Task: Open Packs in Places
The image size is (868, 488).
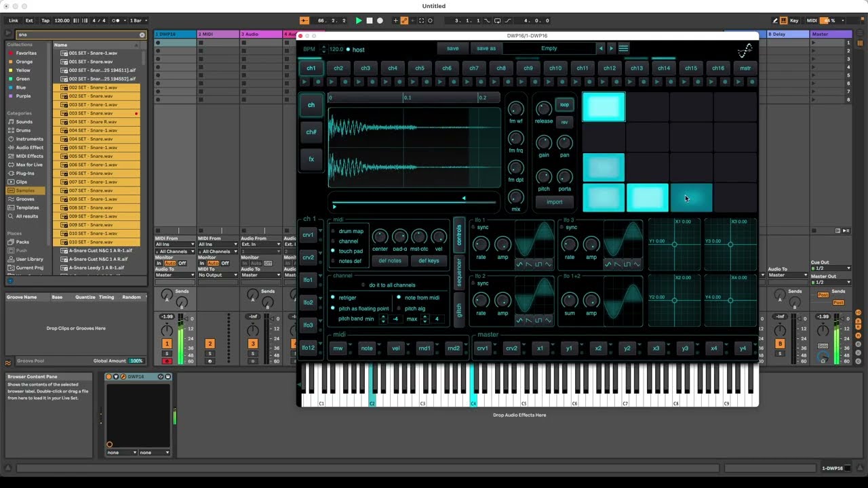Action: (x=22, y=242)
